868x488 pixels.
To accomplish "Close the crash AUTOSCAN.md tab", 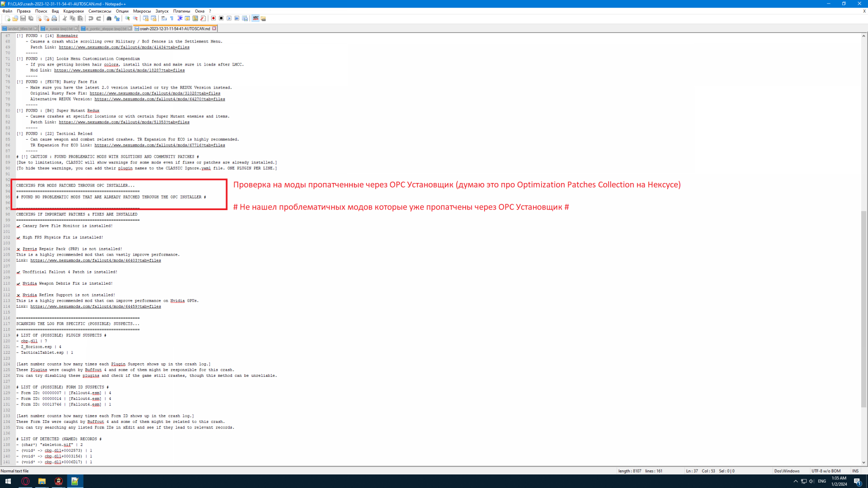I will (x=214, y=28).
